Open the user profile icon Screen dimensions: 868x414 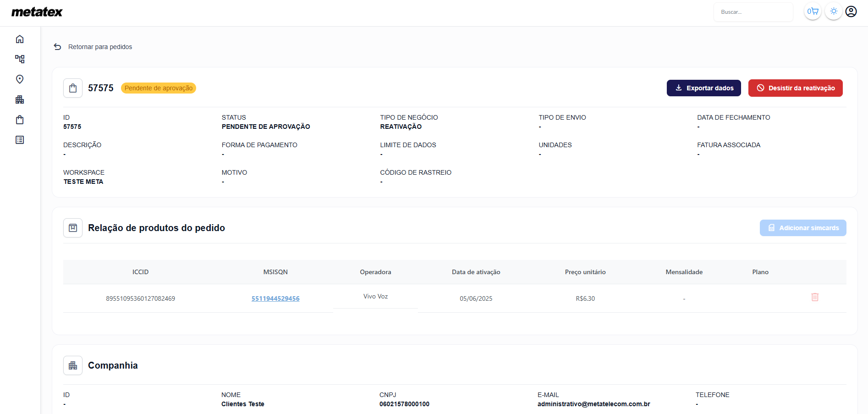851,11
